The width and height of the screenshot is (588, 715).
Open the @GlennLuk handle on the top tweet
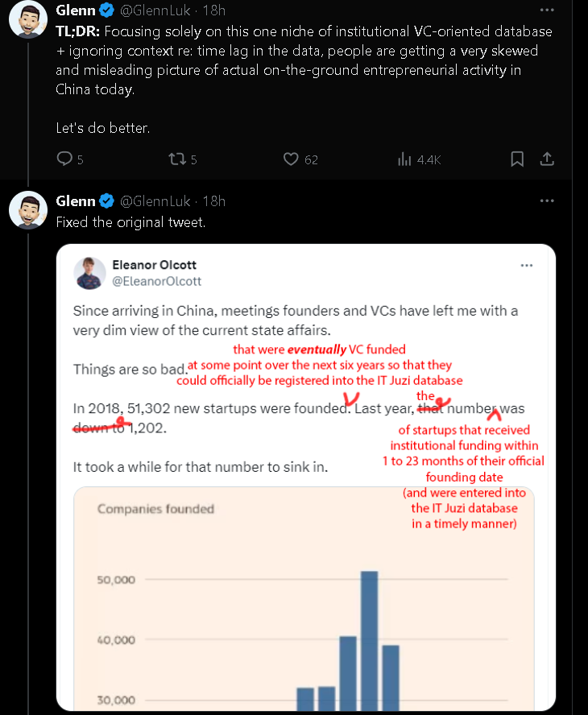157,10
